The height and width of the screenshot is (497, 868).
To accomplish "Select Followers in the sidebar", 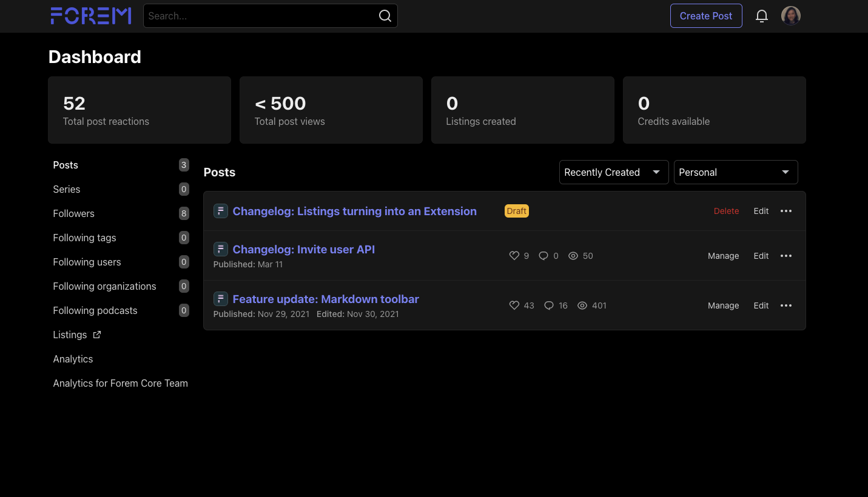I will (73, 213).
